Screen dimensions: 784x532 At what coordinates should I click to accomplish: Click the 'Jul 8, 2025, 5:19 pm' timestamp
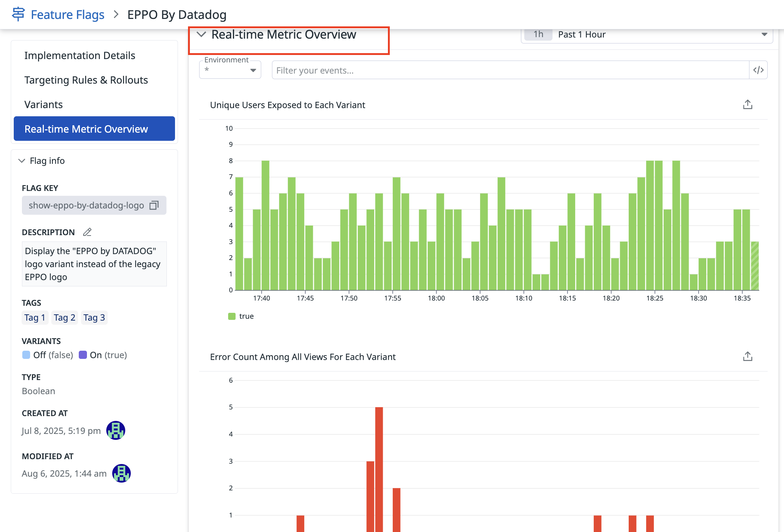61,431
